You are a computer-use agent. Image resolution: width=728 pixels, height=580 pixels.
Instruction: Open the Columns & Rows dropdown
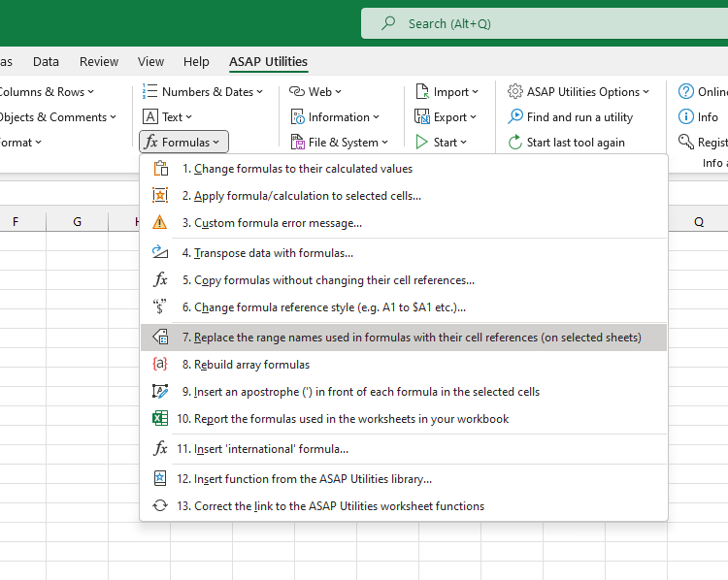click(47, 92)
